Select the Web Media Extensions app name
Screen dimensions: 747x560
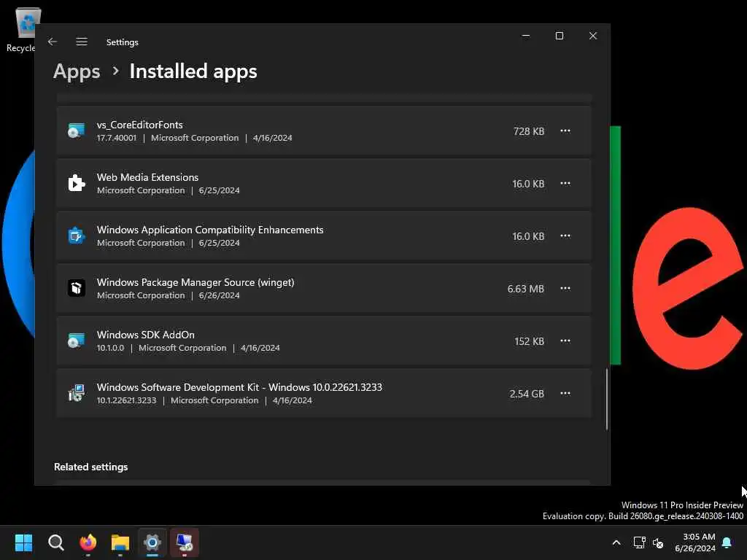[147, 177]
